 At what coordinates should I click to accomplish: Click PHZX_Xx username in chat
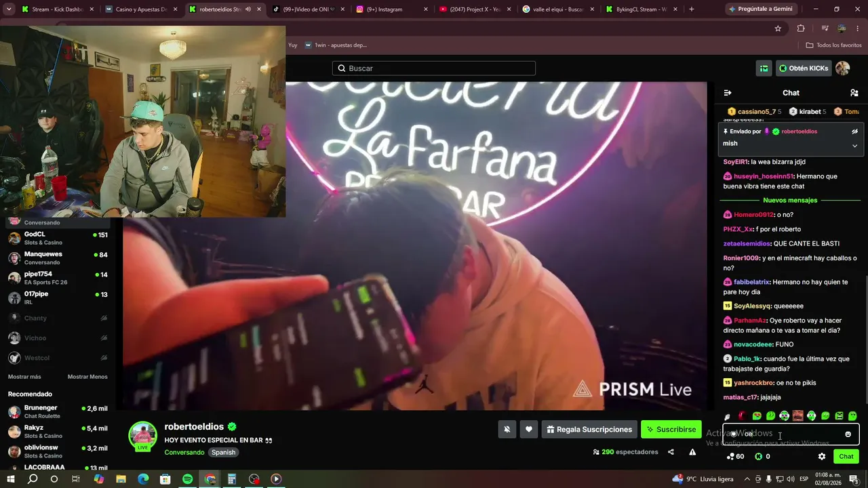pyautogui.click(x=738, y=229)
